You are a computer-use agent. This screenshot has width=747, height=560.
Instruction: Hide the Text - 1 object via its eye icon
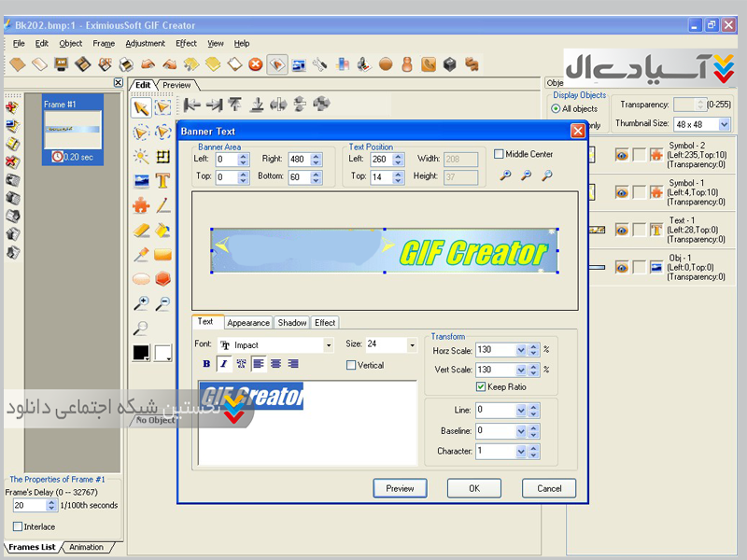(x=621, y=229)
